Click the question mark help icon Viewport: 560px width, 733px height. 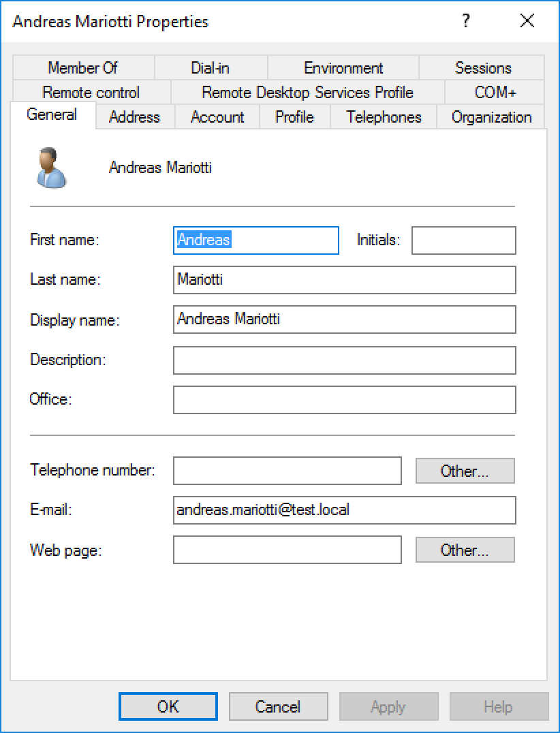[x=466, y=21]
